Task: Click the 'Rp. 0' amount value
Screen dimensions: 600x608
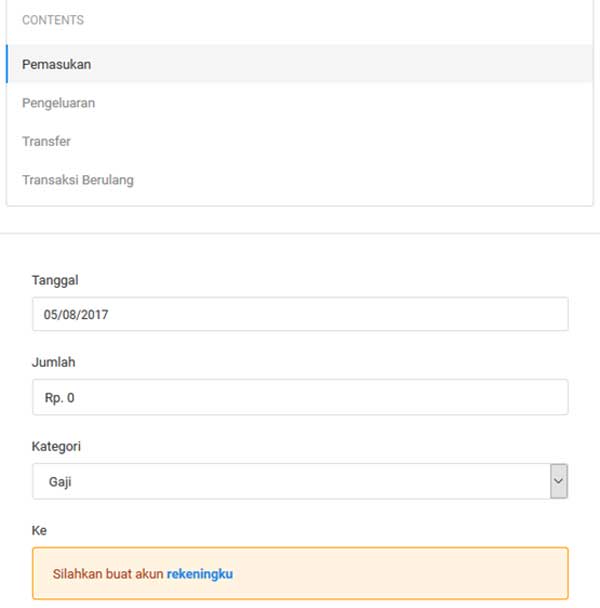Action: [x=59, y=397]
